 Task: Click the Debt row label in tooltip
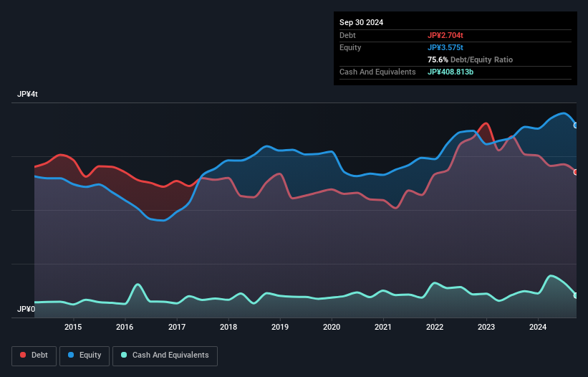347,35
